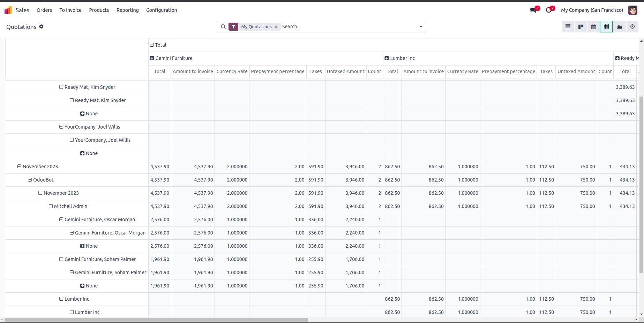Screen dimensions: 644x323
Task: Open the Configuration menu
Action: (162, 10)
